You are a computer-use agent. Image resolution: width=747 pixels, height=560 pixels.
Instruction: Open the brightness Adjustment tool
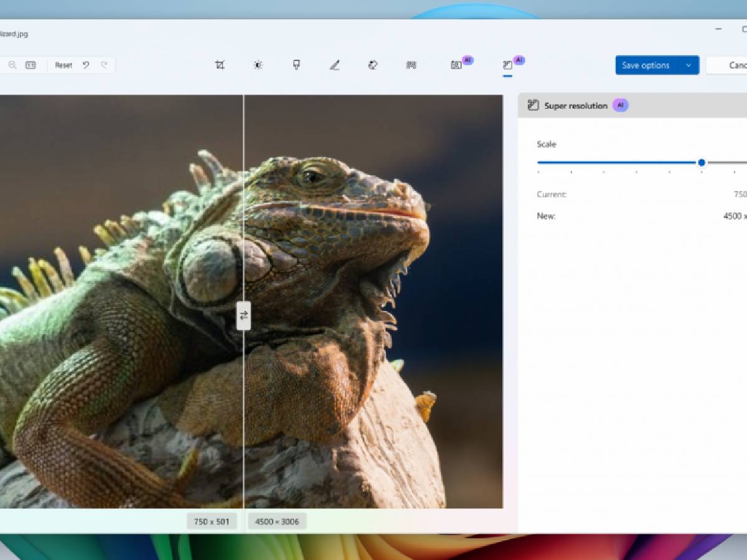point(258,65)
